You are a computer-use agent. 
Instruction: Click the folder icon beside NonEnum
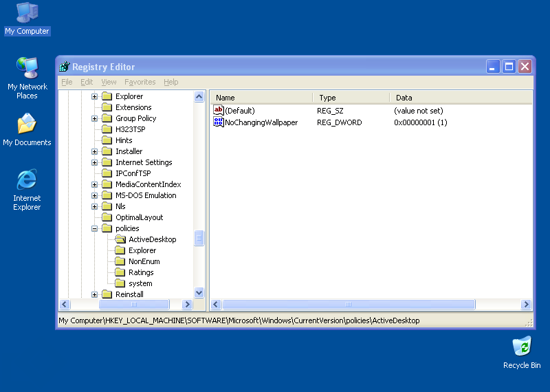pos(120,261)
